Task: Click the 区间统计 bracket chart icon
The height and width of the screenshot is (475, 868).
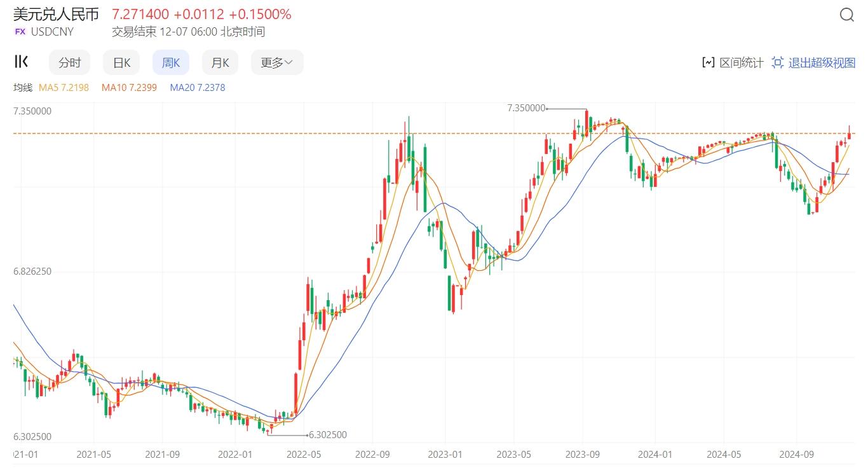Action: (x=708, y=62)
